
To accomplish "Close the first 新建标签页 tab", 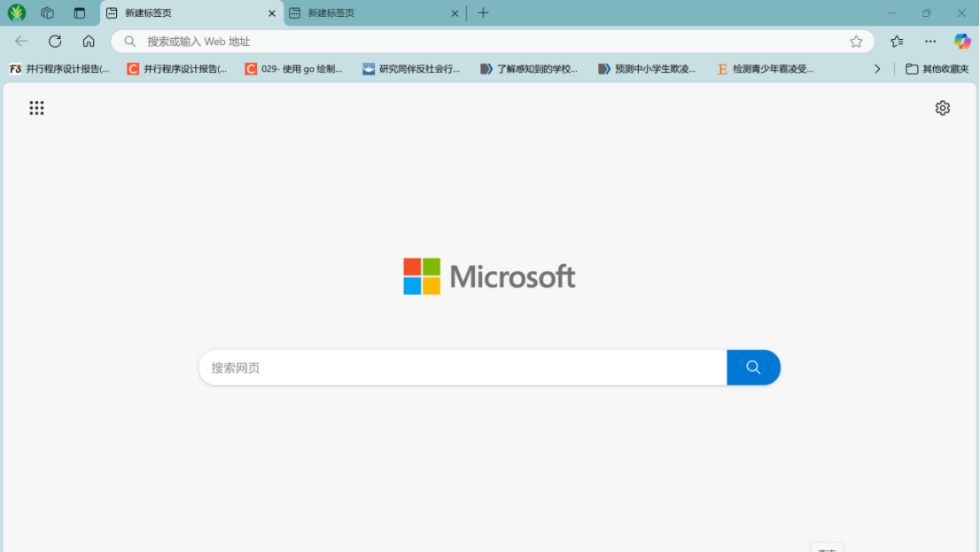I will click(x=272, y=13).
